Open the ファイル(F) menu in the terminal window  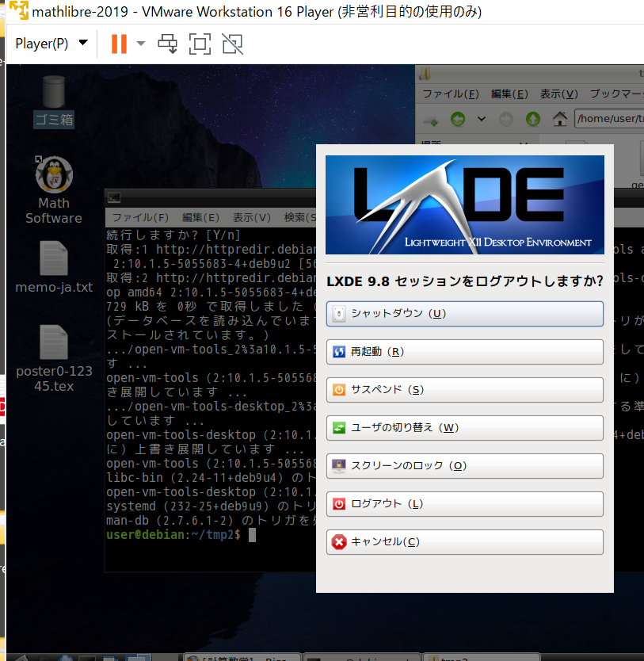pos(140,217)
